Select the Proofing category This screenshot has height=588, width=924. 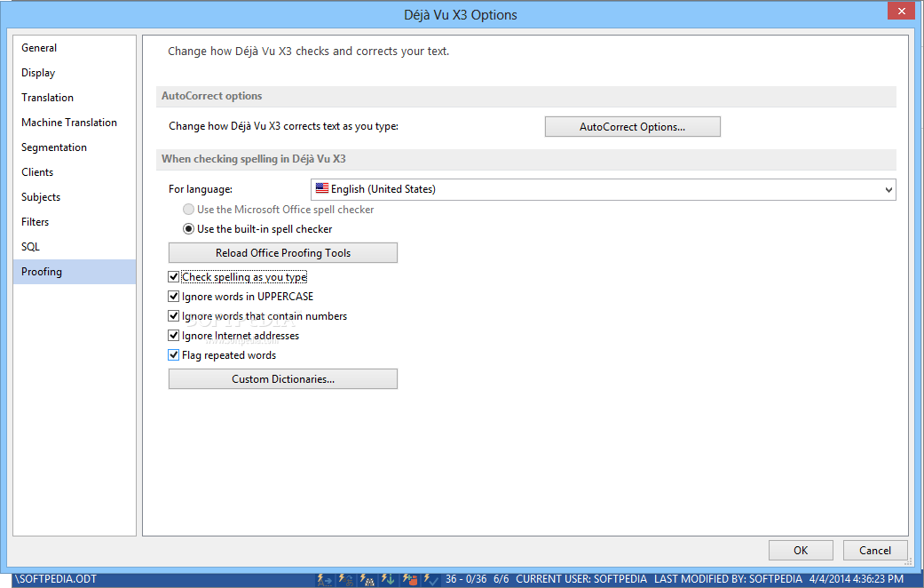click(75, 271)
